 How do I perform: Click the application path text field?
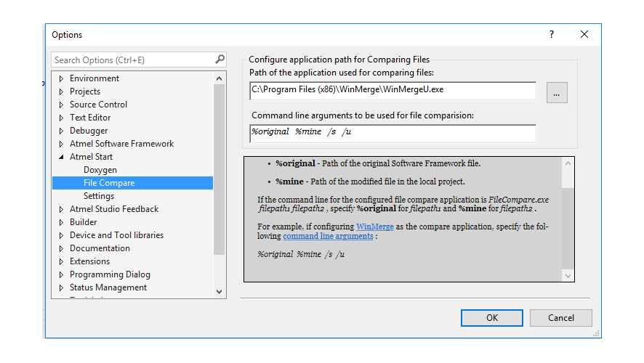pos(393,91)
